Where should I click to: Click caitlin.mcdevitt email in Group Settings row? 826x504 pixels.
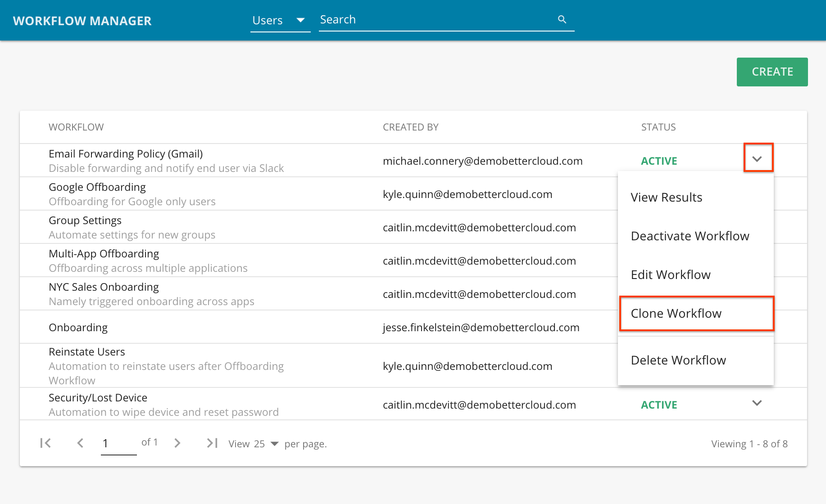tap(479, 228)
